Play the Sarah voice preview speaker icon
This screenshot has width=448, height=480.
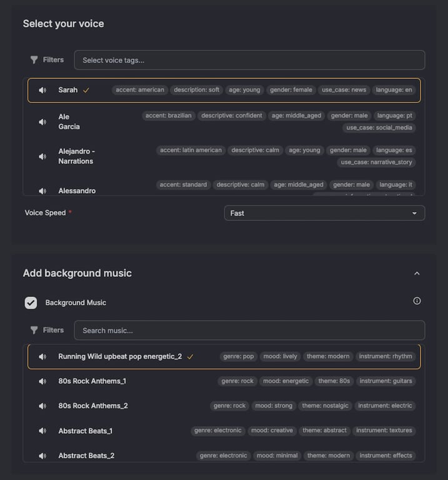coord(42,90)
